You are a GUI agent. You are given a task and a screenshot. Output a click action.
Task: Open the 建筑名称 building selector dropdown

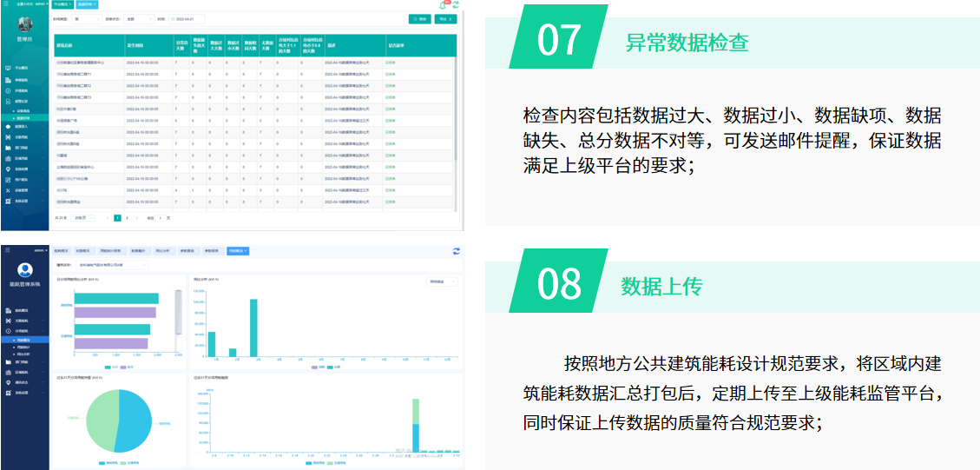(x=112, y=265)
